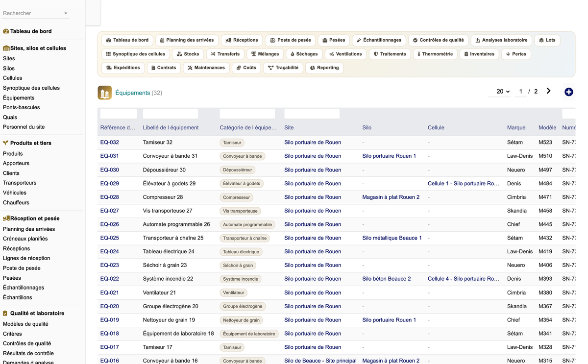The width and height of the screenshot is (588, 364).
Task: Open the Reporting toolbar shortcut
Action: coord(324,68)
